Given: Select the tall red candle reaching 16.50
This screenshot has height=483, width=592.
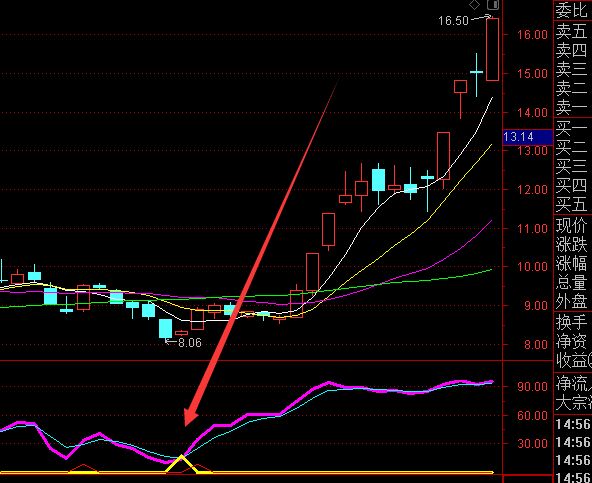Looking at the screenshot, I should [x=492, y=49].
